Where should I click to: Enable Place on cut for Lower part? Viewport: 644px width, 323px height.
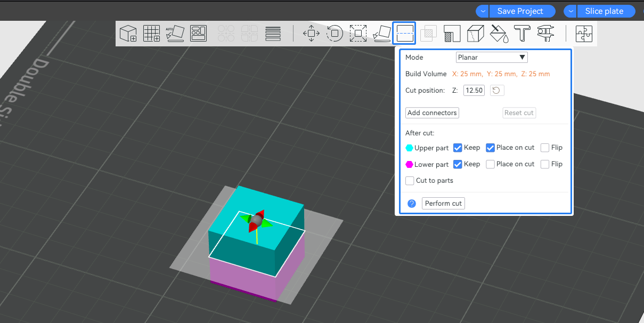point(491,164)
